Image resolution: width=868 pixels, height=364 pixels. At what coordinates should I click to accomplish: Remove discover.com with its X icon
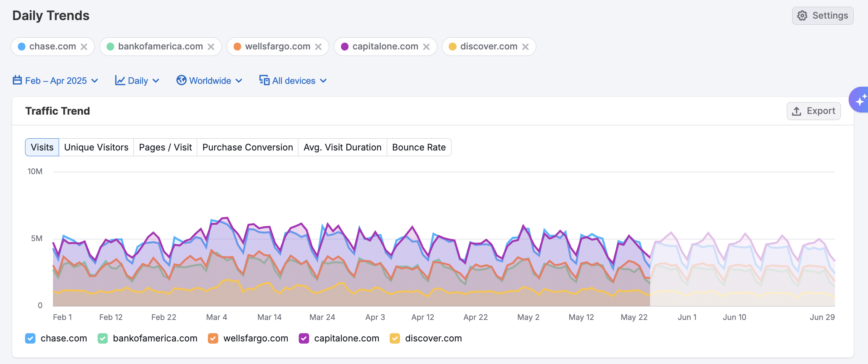tap(525, 47)
